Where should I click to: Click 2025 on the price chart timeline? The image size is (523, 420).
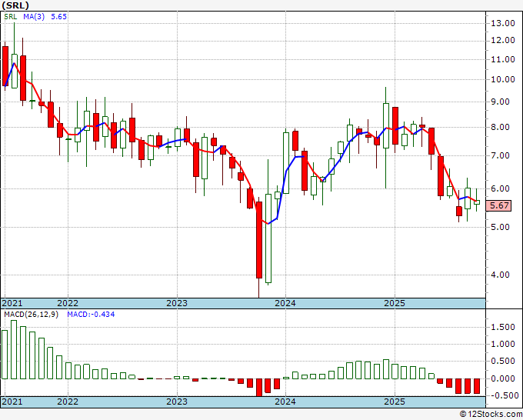click(395, 303)
